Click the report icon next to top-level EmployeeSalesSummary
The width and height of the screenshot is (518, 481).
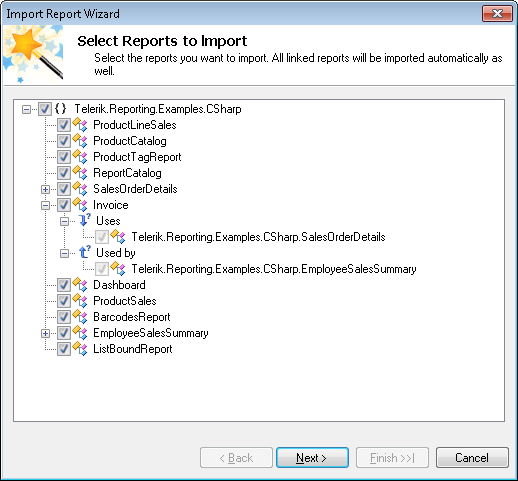tap(80, 333)
